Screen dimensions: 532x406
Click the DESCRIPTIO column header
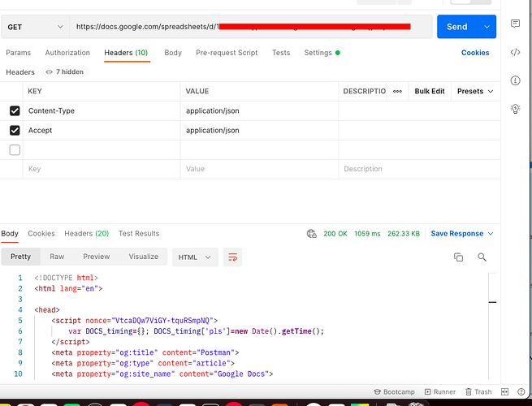tap(365, 91)
